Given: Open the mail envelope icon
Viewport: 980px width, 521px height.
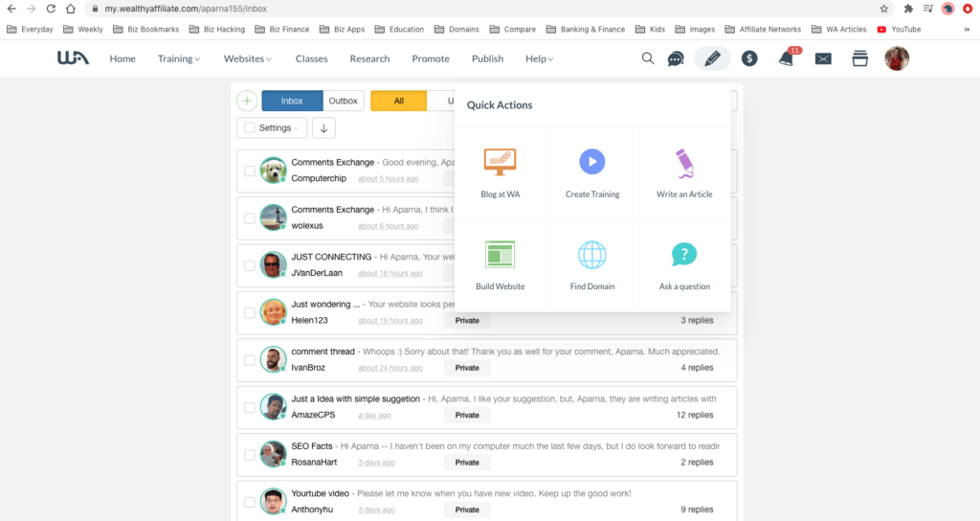Looking at the screenshot, I should [x=823, y=58].
